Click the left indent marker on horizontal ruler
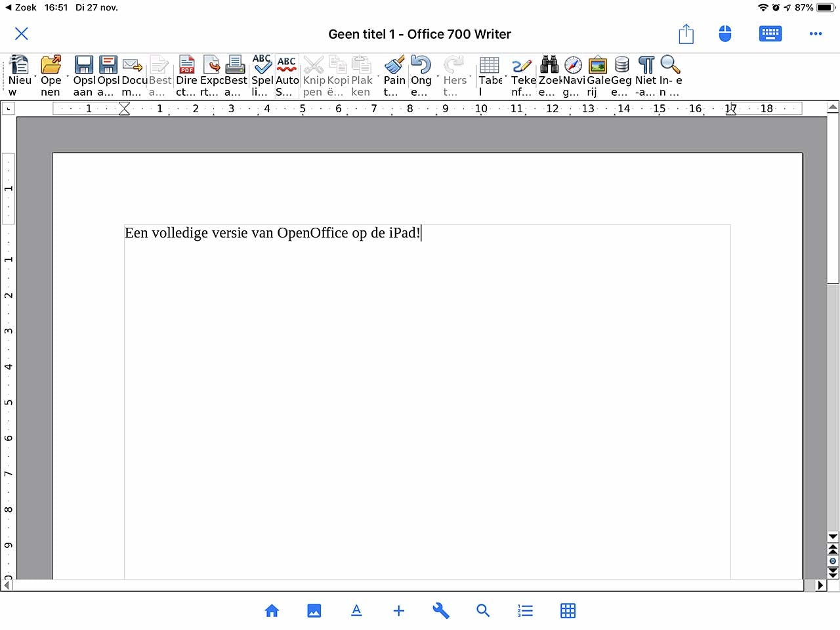Image resolution: width=840 pixels, height=630 pixels. click(x=124, y=109)
